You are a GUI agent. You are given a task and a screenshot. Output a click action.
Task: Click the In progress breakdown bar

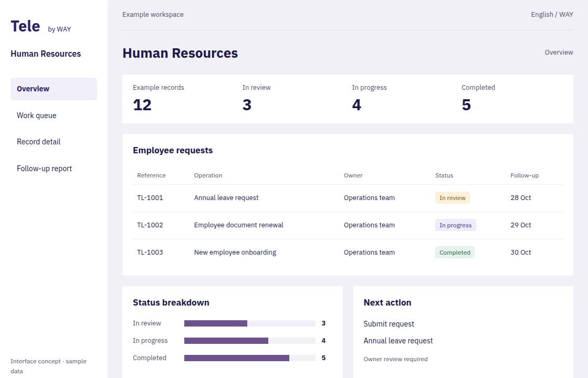[250, 341]
